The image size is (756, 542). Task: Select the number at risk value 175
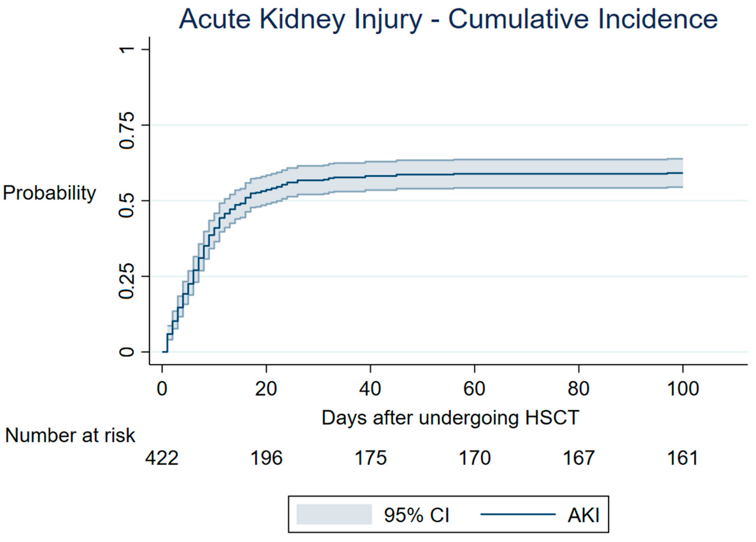[370, 458]
